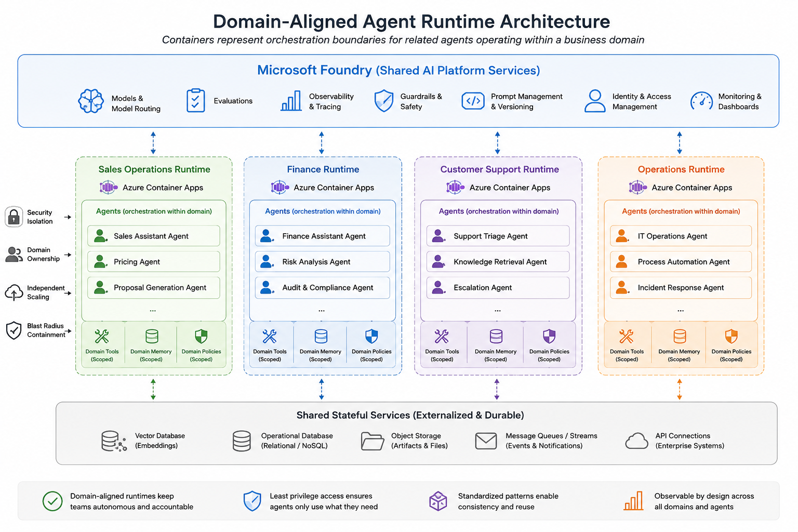
Task: Select orange Domain Memory database in Operations runtime
Action: [x=680, y=337]
